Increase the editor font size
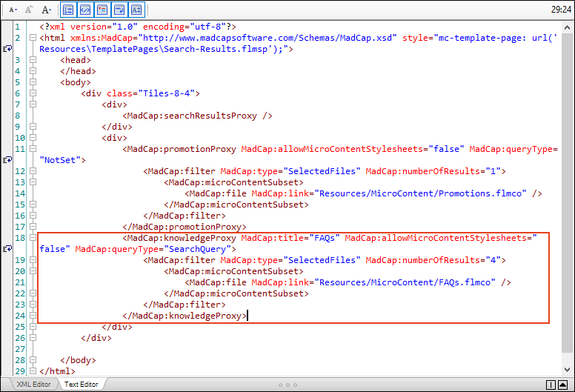The height and width of the screenshot is (392, 575). coord(46,10)
